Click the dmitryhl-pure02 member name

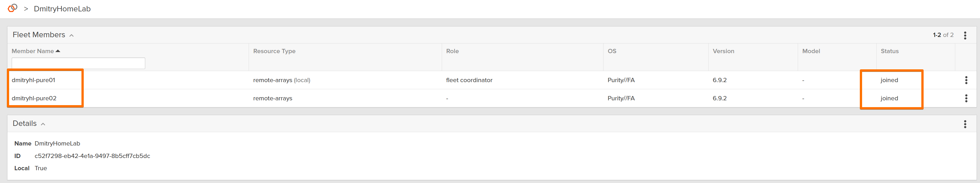pos(34,98)
